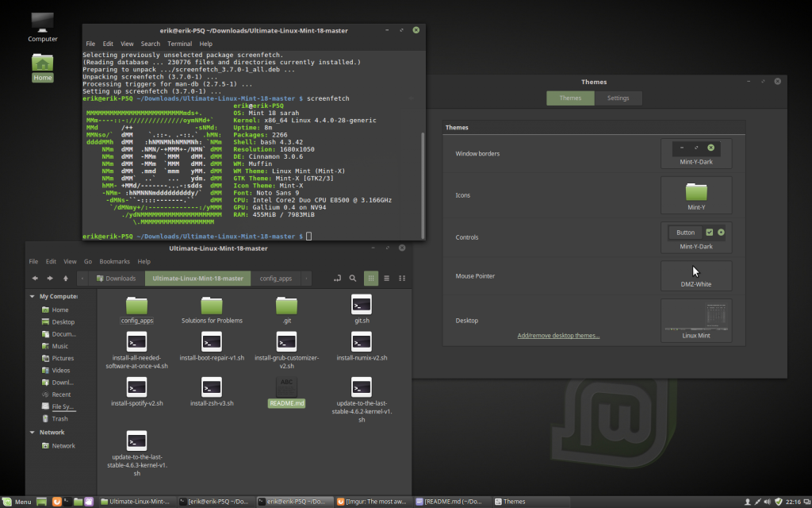Open the Bookmarks menu in the file manager

click(113, 260)
